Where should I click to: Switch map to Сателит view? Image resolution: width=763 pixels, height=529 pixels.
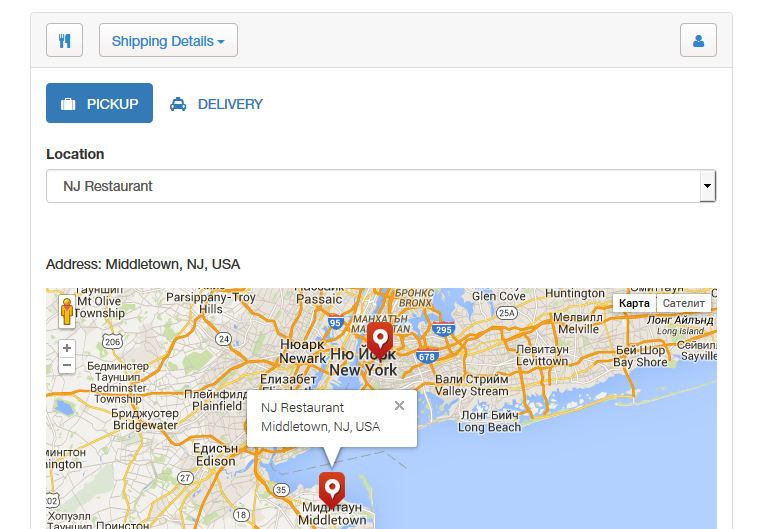(684, 303)
